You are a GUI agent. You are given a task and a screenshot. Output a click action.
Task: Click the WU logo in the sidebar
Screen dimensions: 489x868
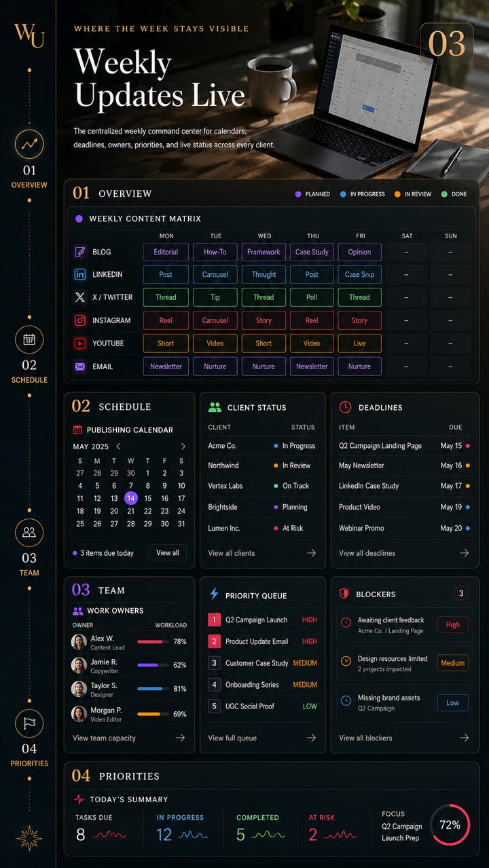pyautogui.click(x=29, y=35)
